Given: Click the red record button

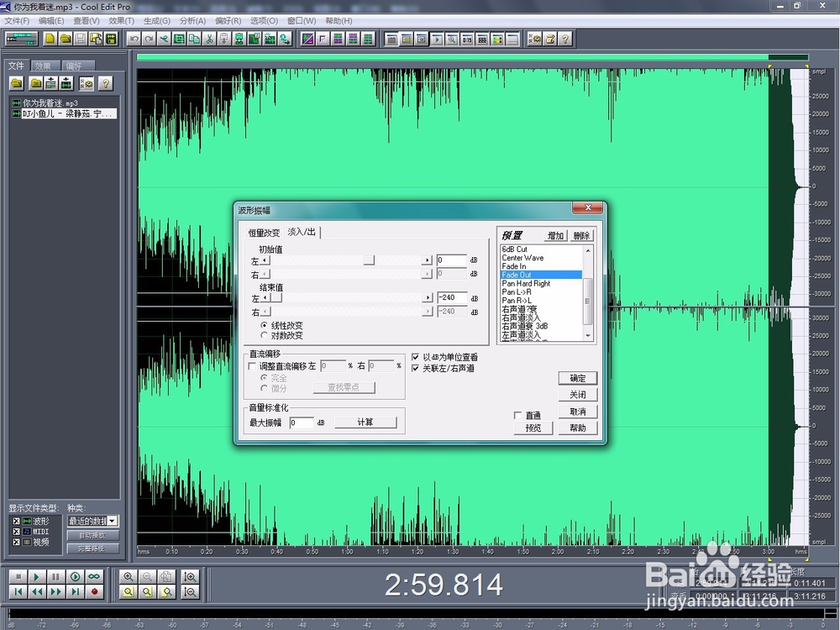Looking at the screenshot, I should [94, 592].
